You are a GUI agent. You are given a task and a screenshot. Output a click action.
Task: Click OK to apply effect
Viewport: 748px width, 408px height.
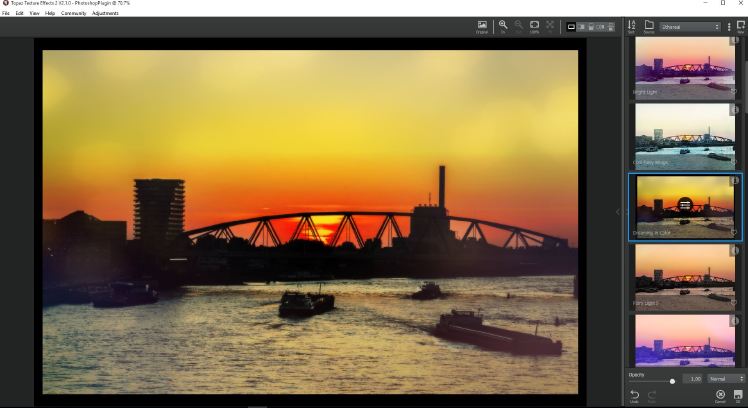(x=738, y=396)
